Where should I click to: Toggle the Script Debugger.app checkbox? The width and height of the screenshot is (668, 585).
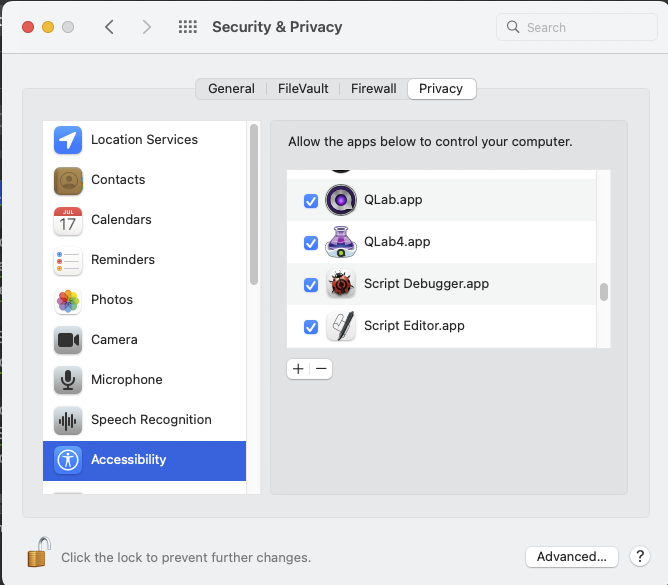pyautogui.click(x=311, y=285)
